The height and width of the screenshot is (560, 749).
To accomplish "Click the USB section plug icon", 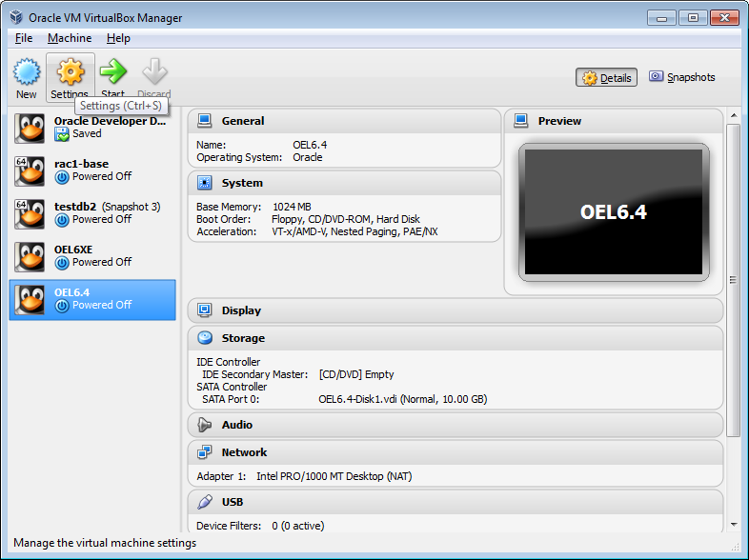I will (205, 502).
